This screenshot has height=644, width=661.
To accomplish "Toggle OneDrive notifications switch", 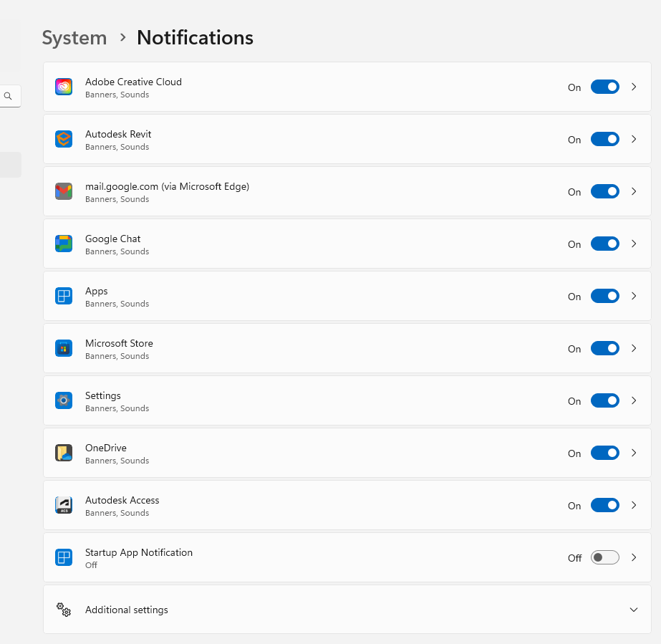I will [605, 453].
